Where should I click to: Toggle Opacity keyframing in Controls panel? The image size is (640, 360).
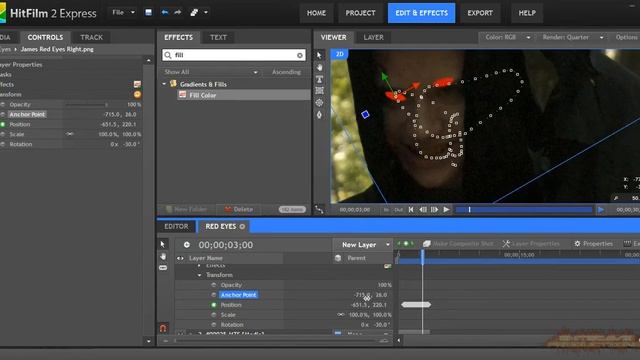(x=3, y=104)
